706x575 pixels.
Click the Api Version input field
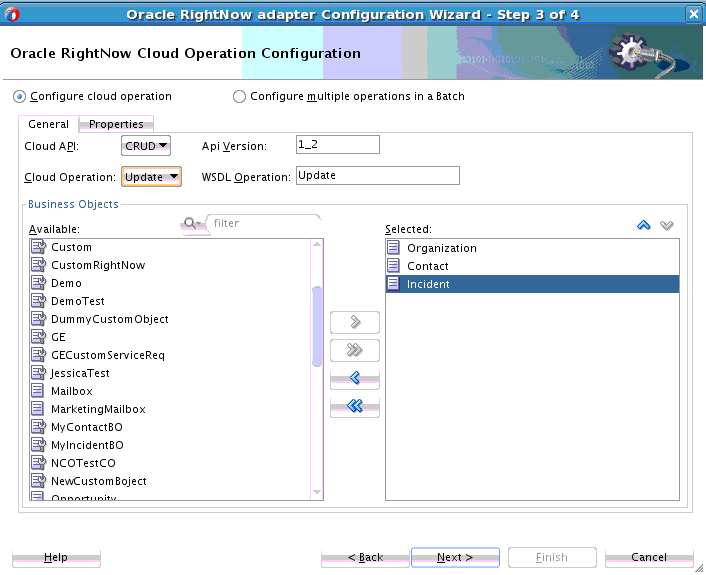338,145
